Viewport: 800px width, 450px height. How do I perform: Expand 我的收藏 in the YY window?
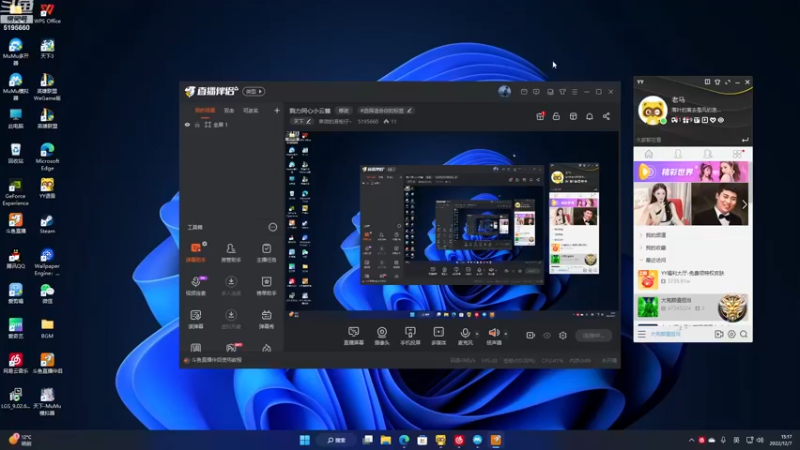click(x=655, y=247)
